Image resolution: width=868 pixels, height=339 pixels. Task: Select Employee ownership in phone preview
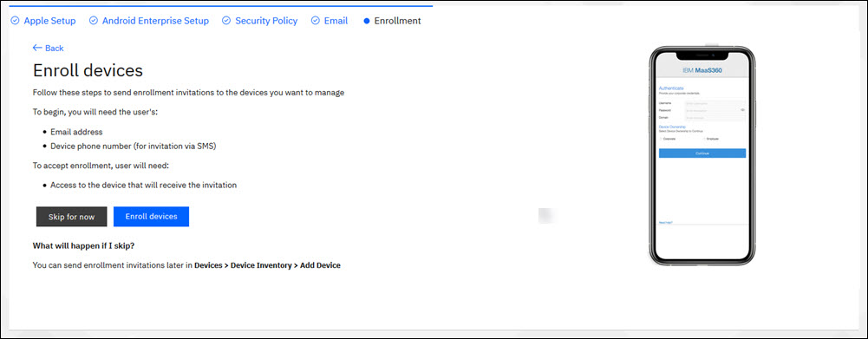pyautogui.click(x=711, y=139)
